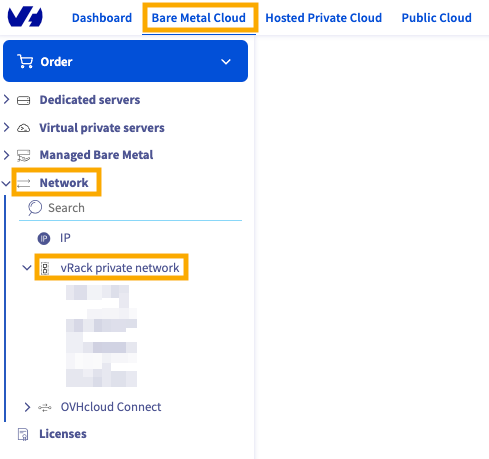Screen dimensions: 489x459
Task: Focus the Search input field
Action: coord(130,208)
